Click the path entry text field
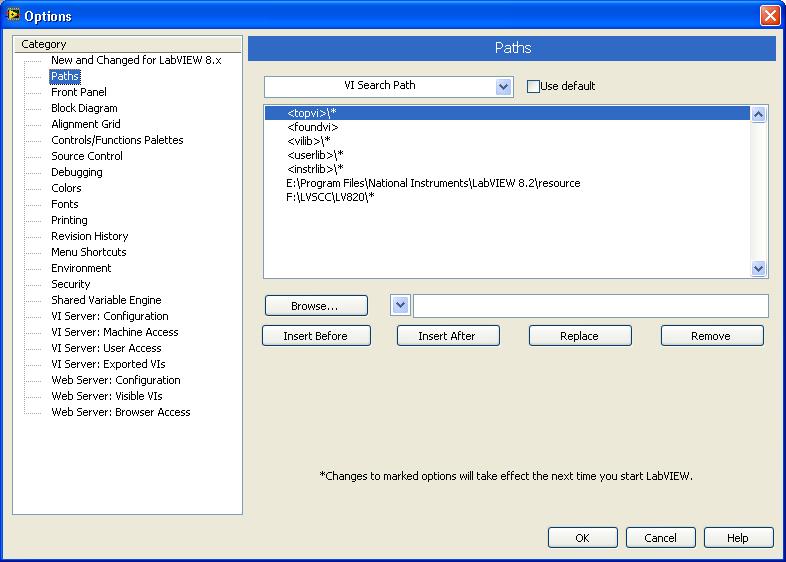 pos(591,306)
